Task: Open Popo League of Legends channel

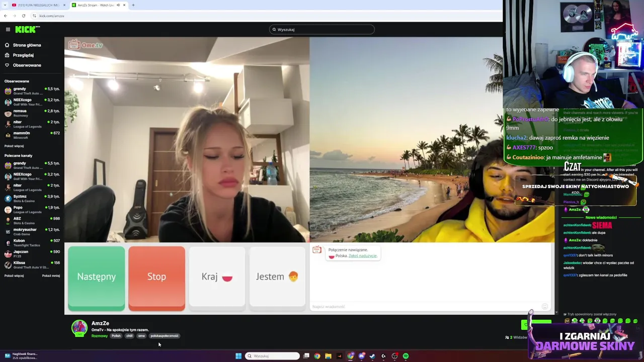Action: 31,210
